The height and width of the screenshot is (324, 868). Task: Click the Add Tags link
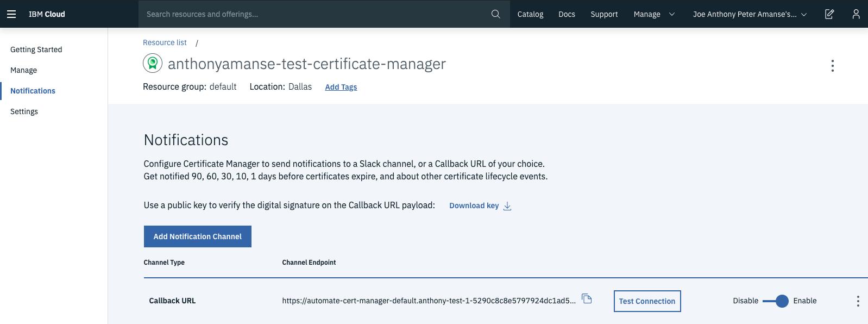tap(341, 87)
